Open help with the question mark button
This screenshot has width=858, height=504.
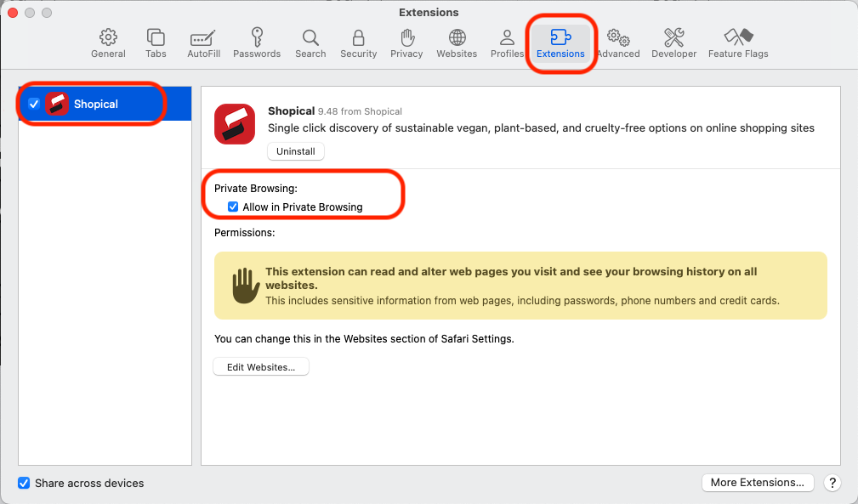click(x=832, y=483)
